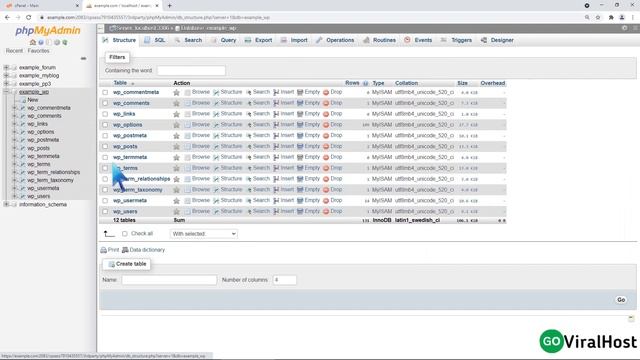This screenshot has height=360, width=640.
Task: Select the wp_links checkbox
Action: 105,114
